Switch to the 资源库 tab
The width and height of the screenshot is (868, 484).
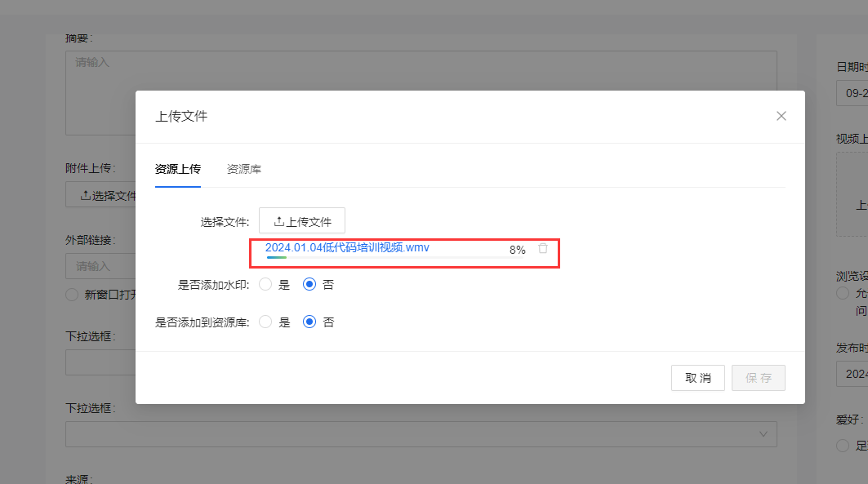[x=243, y=169]
